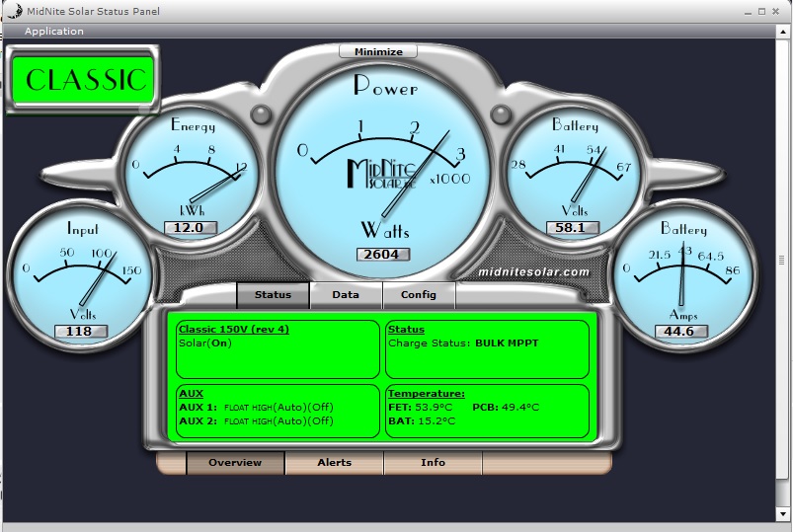793x532 pixels.
Task: Select the Config tab
Action: click(418, 294)
